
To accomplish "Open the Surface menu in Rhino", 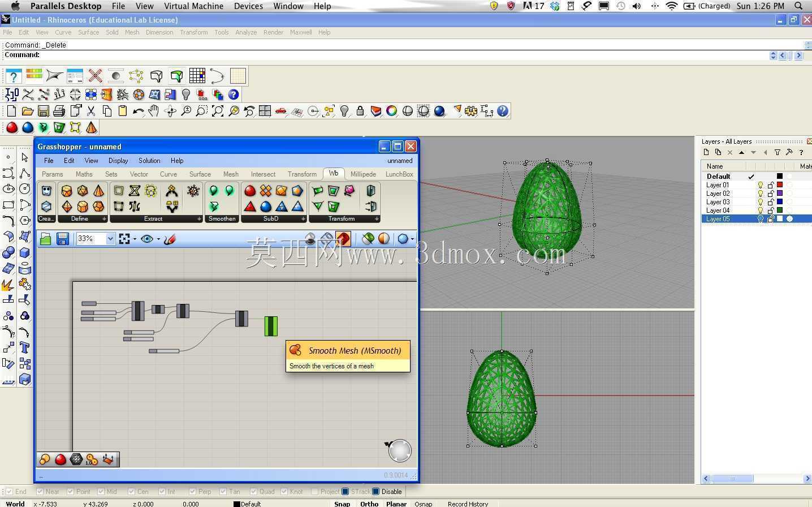I will coord(88,32).
